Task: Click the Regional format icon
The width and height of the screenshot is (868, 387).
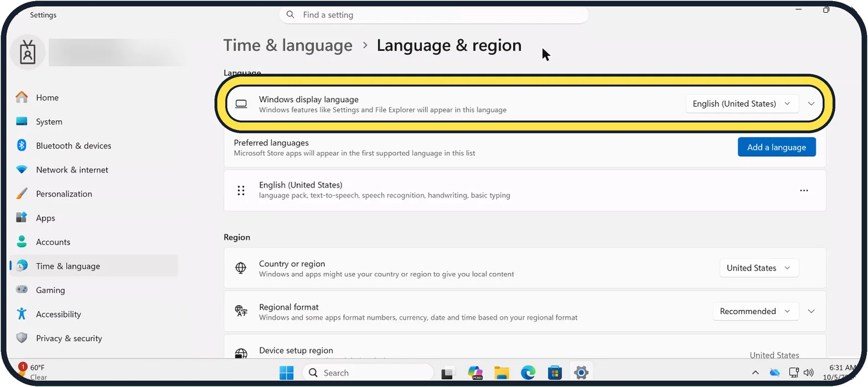Action: click(x=241, y=311)
